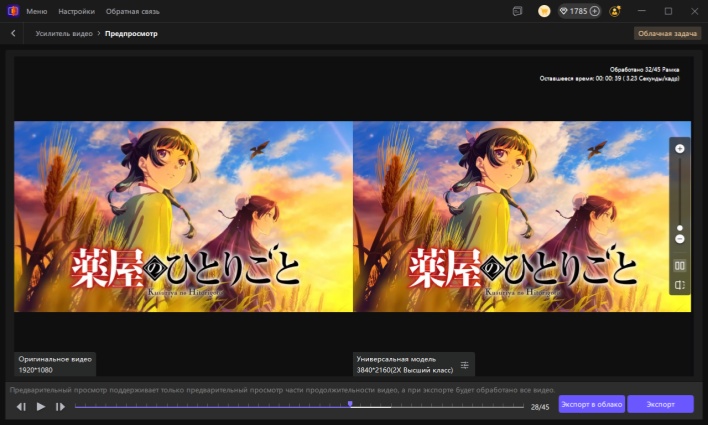The width and height of the screenshot is (708, 425).
Task: Click the diamond credits icon
Action: click(564, 11)
